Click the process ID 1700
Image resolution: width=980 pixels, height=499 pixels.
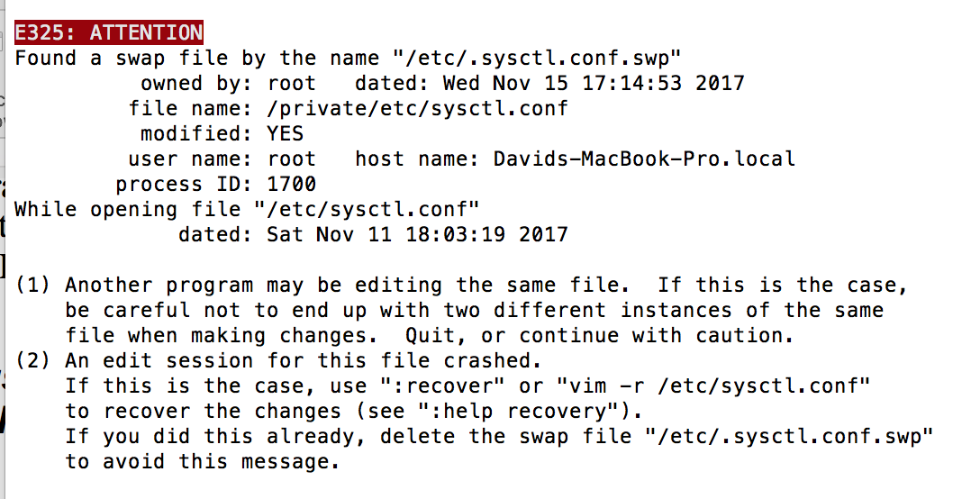291,184
